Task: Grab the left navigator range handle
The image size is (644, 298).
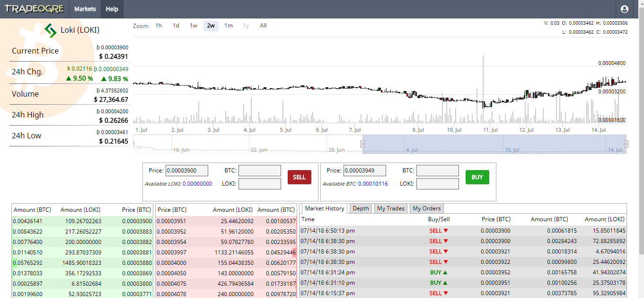Action: [x=363, y=144]
